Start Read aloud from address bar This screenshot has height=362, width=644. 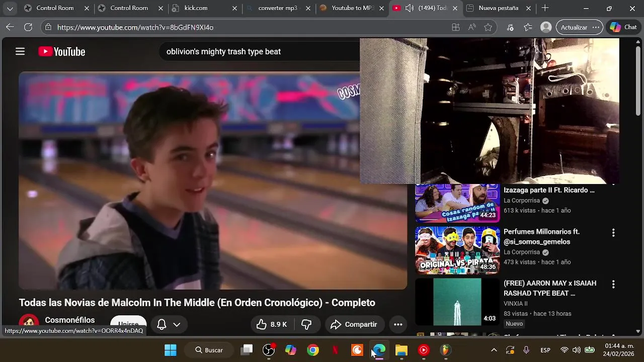[x=472, y=27]
